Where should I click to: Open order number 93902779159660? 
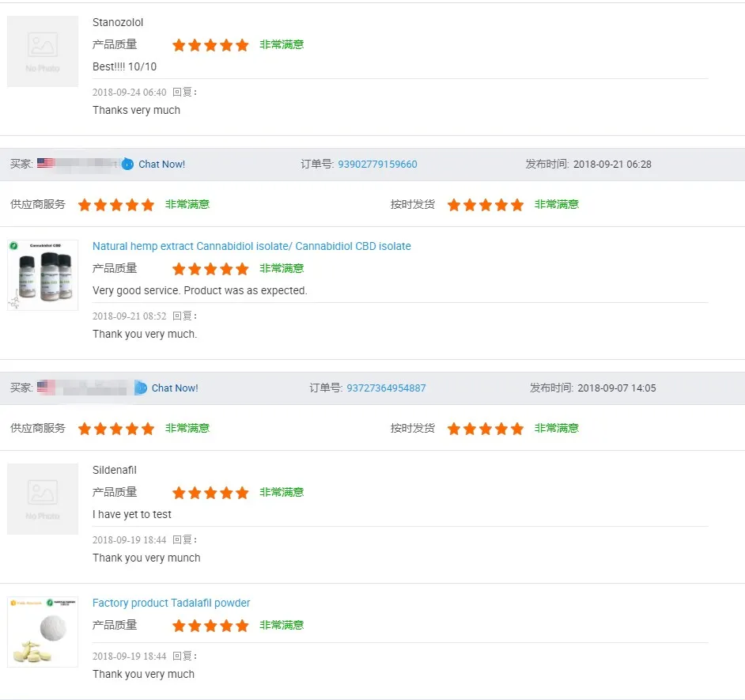tap(377, 165)
